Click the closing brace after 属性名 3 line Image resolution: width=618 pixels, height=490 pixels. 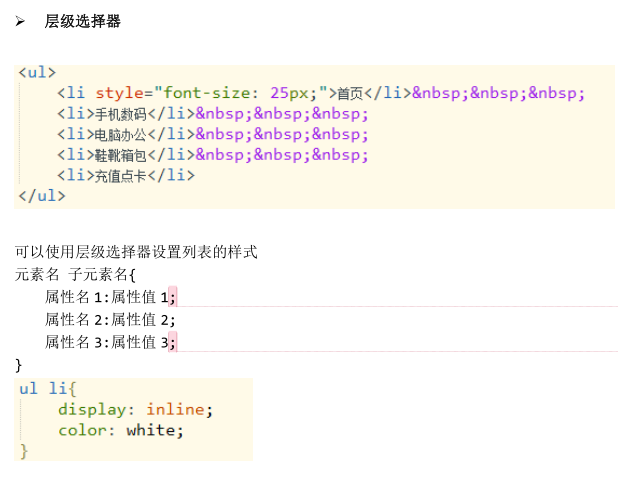pos(19,365)
